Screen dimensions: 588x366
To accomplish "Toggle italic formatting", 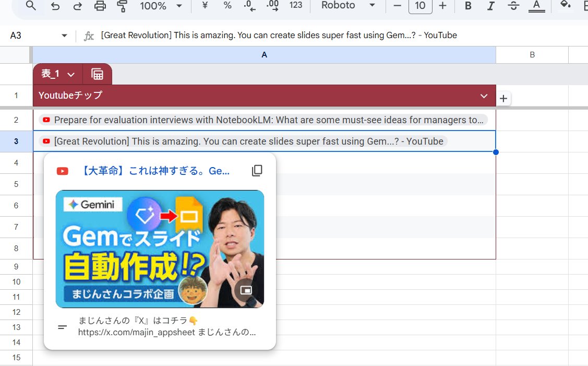I will point(490,6).
